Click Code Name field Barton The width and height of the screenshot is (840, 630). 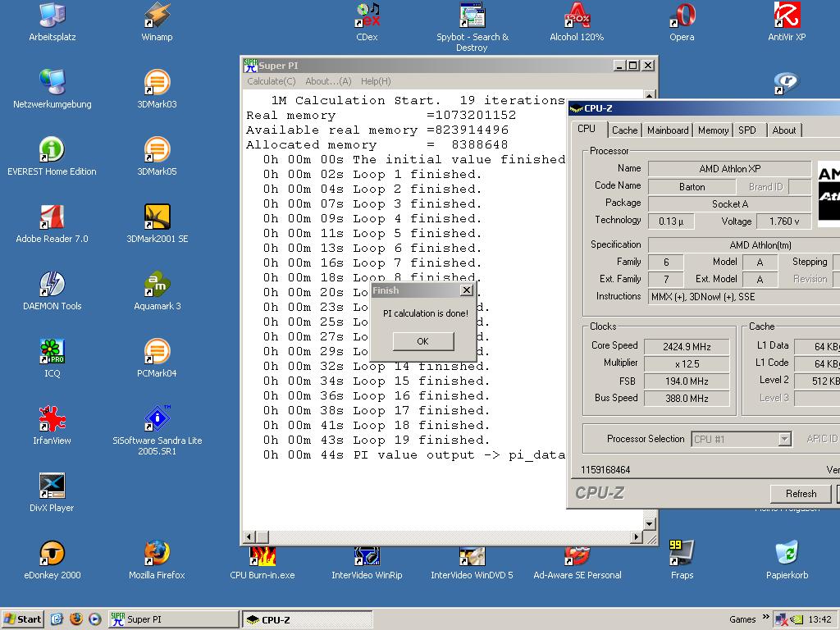pyautogui.click(x=692, y=187)
